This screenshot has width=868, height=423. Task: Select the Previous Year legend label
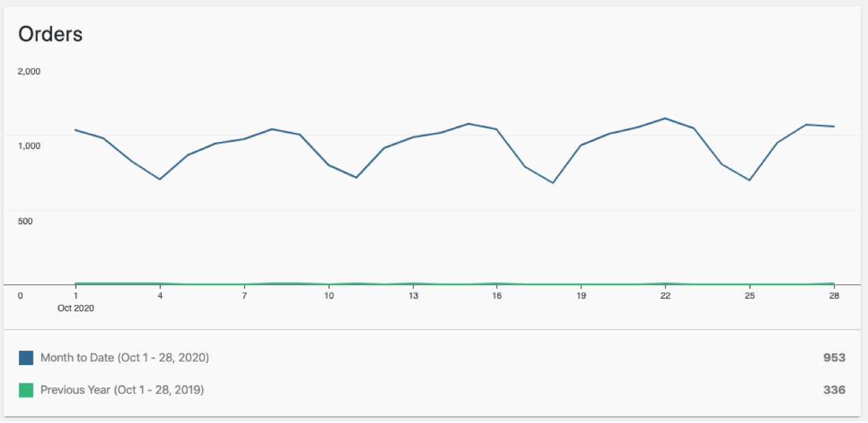(122, 390)
